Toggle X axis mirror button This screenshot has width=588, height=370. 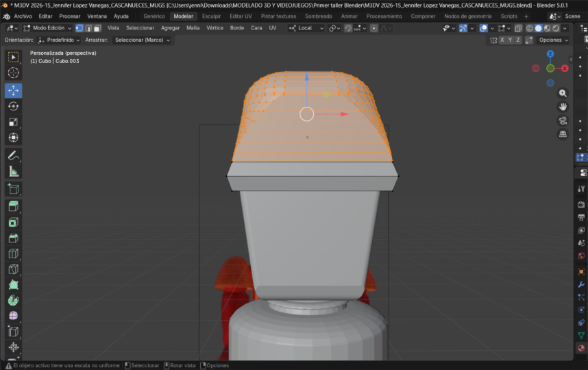(x=502, y=40)
